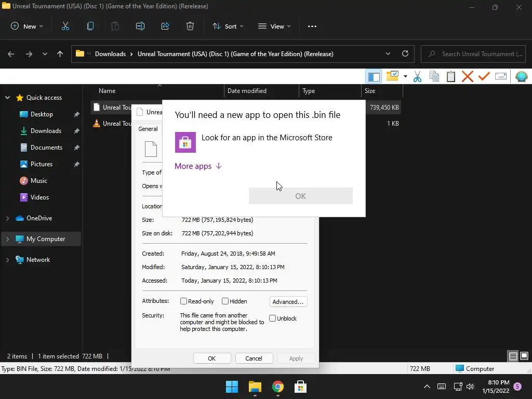Screen dimensions: 532x399
Task: Click the Rename icon in the Explorer command bar
Action: click(x=140, y=26)
